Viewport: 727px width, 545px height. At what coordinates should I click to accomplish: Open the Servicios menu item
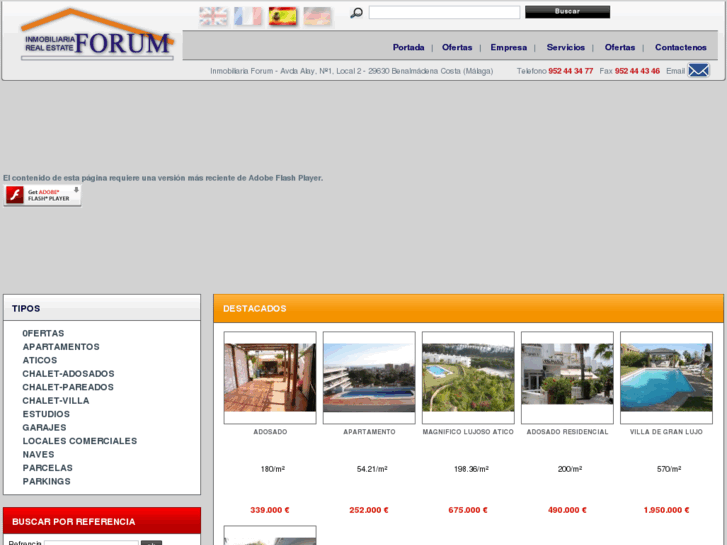(x=566, y=47)
